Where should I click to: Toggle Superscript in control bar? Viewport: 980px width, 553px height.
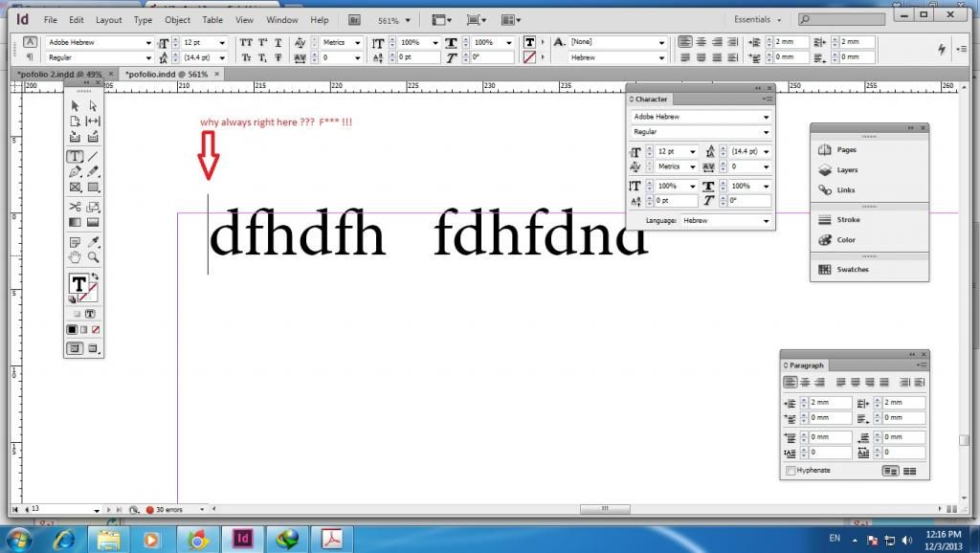point(262,42)
